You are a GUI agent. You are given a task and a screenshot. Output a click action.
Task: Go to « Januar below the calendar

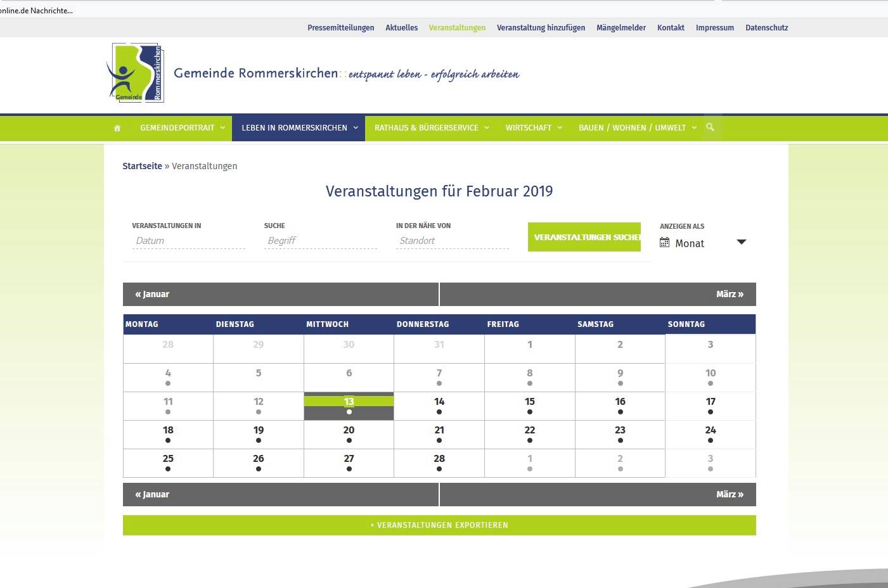point(152,494)
